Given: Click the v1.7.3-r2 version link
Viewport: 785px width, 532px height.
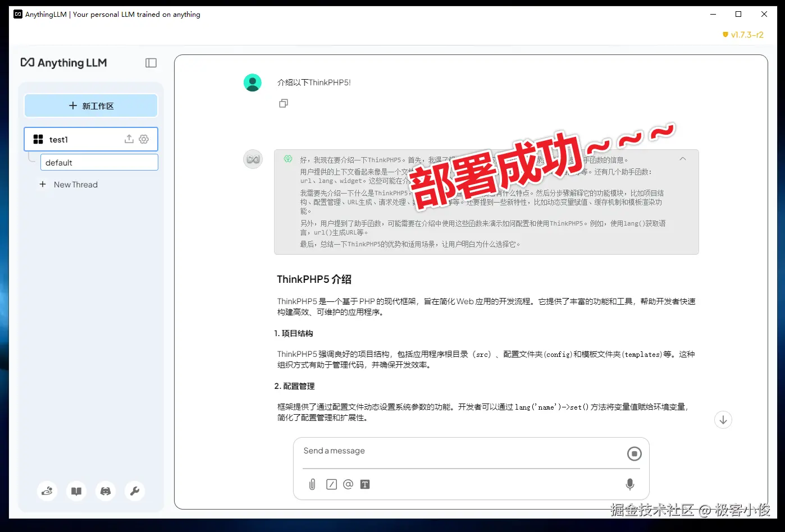Looking at the screenshot, I should click(743, 35).
